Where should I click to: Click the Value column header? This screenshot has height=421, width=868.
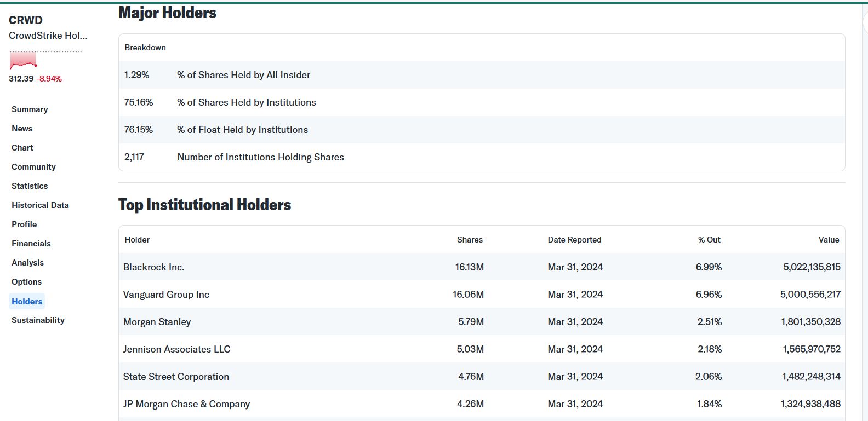coord(829,240)
